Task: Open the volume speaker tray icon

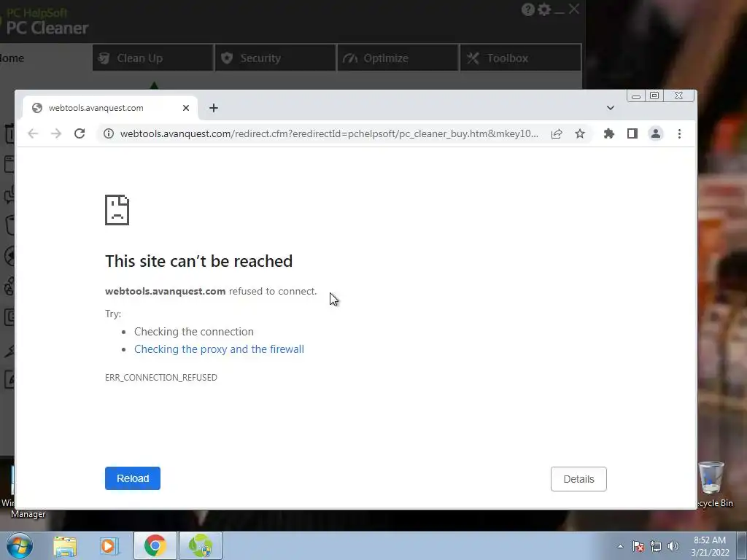Action: pos(673,546)
